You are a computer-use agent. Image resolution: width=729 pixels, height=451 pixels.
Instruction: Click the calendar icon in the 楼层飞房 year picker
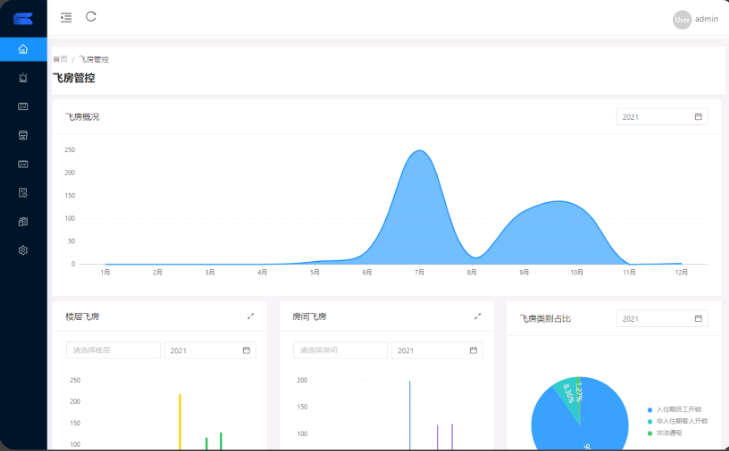[246, 350]
